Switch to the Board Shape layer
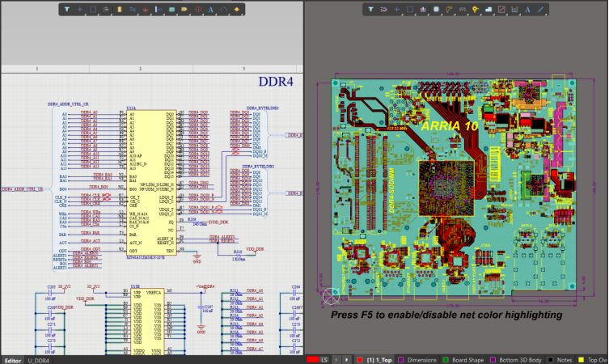609x364 pixels. point(463,359)
